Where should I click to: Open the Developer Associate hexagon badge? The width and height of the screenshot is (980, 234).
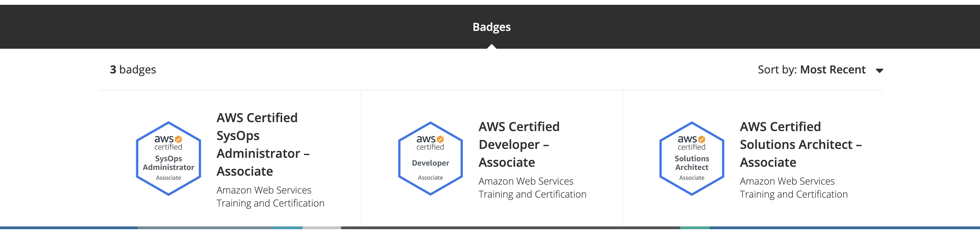coord(430,159)
